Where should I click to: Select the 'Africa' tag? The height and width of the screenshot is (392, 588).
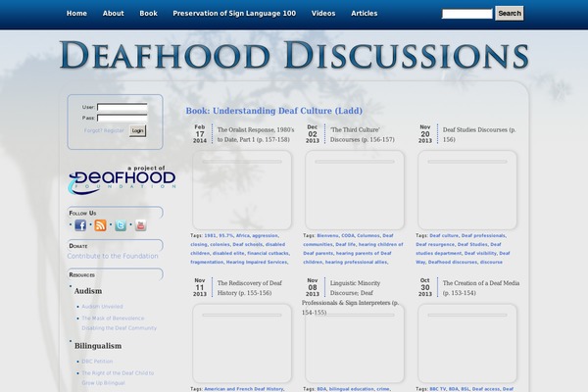pyautogui.click(x=243, y=235)
